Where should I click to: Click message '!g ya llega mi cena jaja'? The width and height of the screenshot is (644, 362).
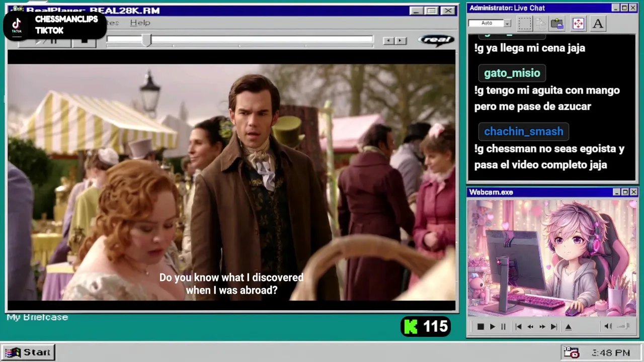pyautogui.click(x=530, y=48)
